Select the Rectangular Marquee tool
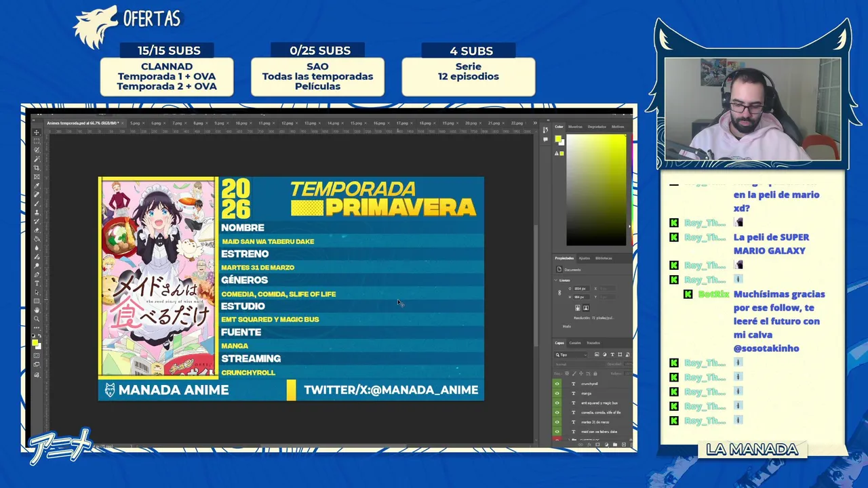The image size is (868, 488). coord(37,140)
